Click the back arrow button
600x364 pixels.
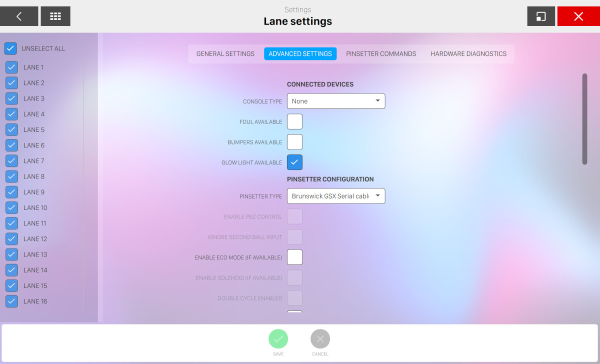[19, 16]
